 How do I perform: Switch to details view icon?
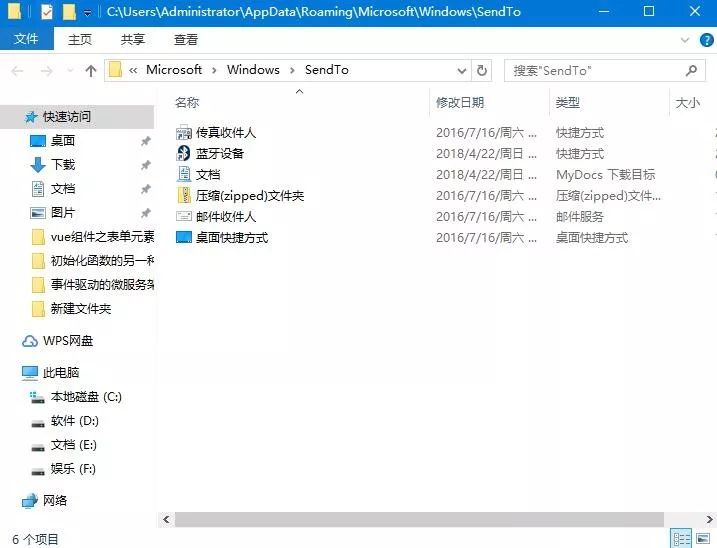(x=681, y=538)
